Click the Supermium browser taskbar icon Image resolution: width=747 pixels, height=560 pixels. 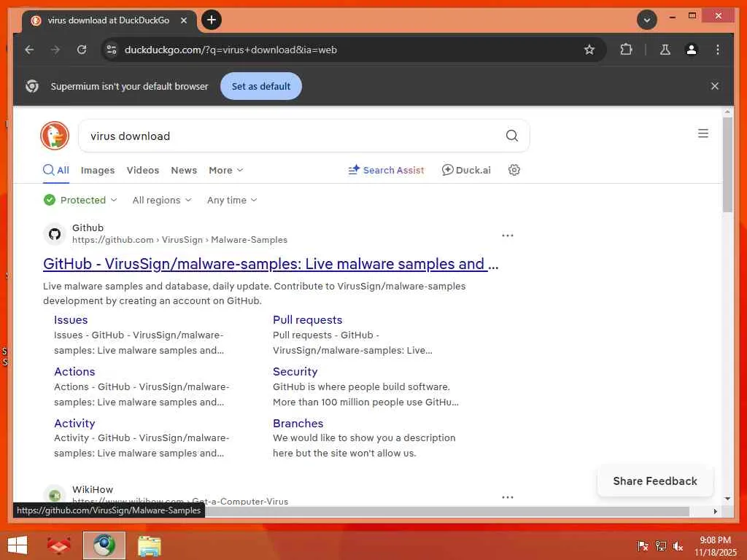(104, 545)
